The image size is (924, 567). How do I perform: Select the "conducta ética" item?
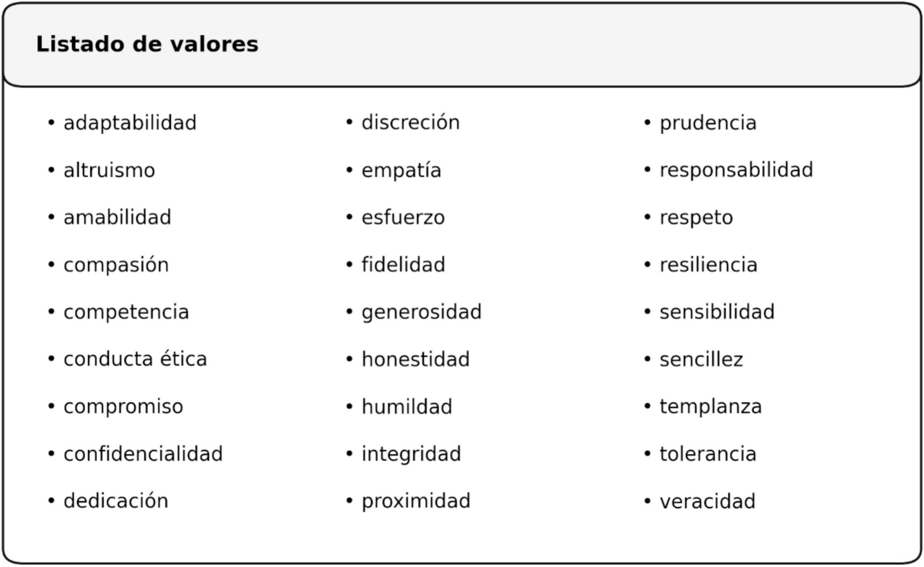pos(135,359)
